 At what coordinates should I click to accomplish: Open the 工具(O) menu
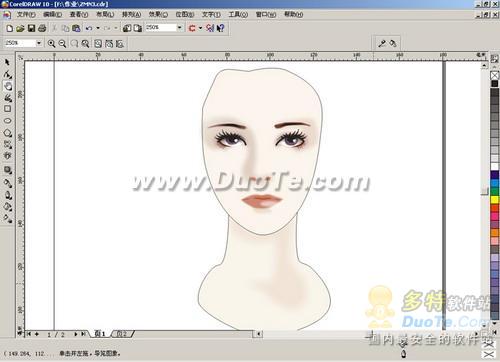[x=238, y=15]
